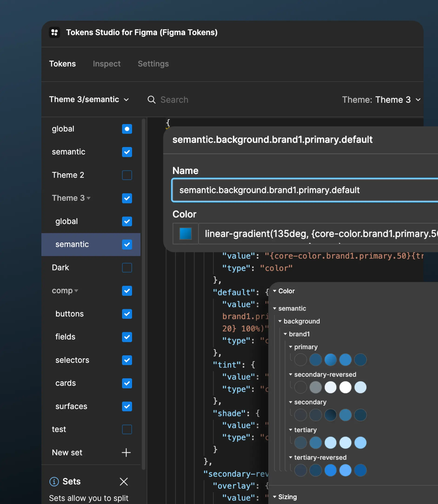The height and width of the screenshot is (504, 438).
Task: Select the buttons token set
Action: [x=70, y=314]
